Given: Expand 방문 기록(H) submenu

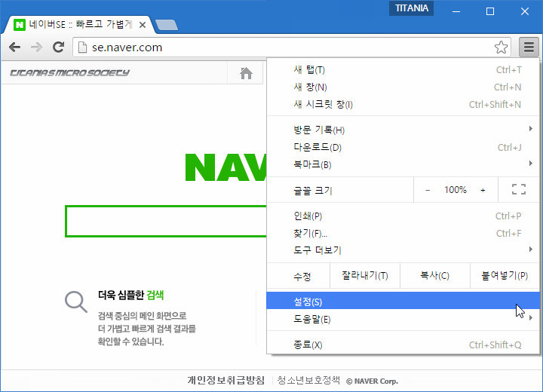Looking at the screenshot, I should click(403, 130).
